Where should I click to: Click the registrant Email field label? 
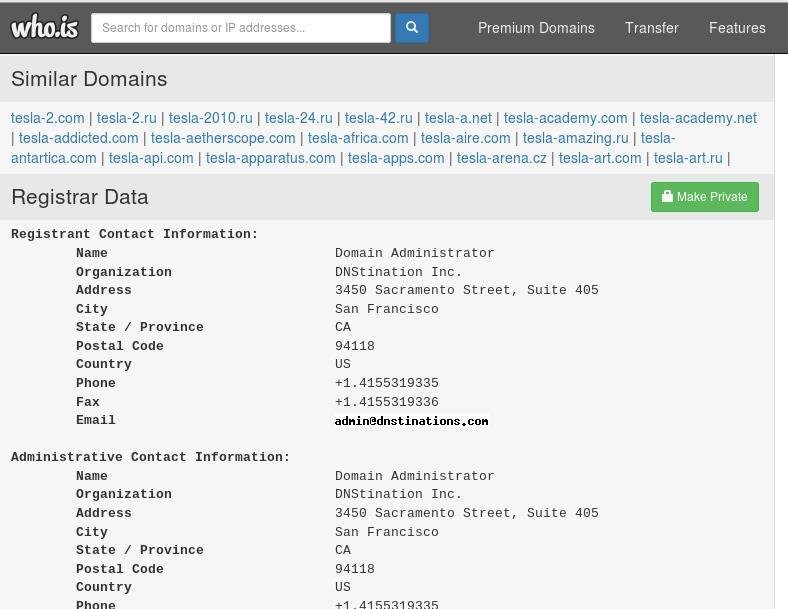click(x=95, y=420)
